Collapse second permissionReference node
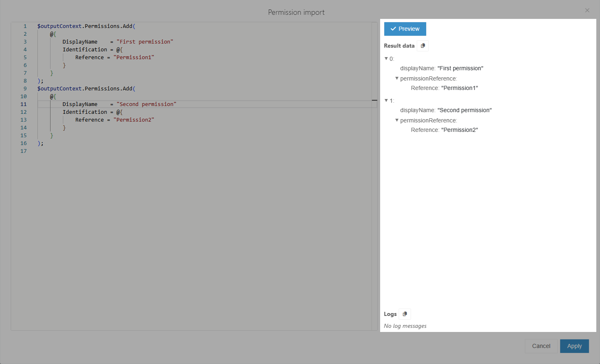Viewport: 600px width, 364px height. pos(397,120)
